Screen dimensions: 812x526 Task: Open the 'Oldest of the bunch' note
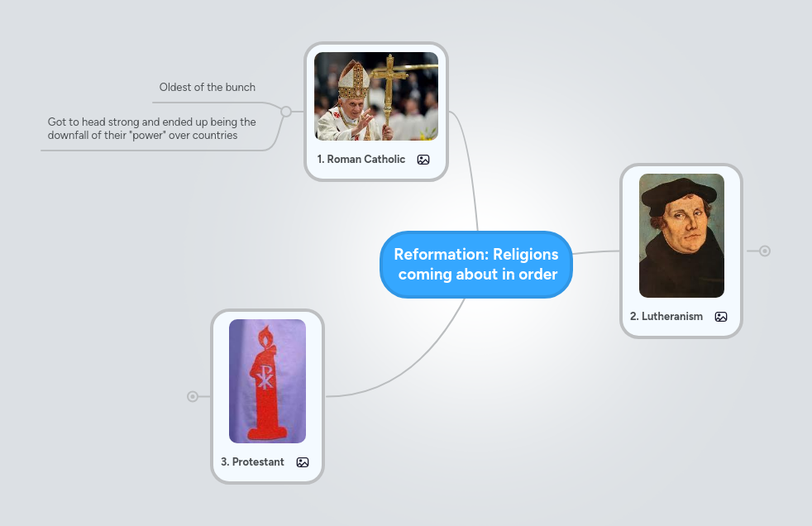tap(207, 87)
